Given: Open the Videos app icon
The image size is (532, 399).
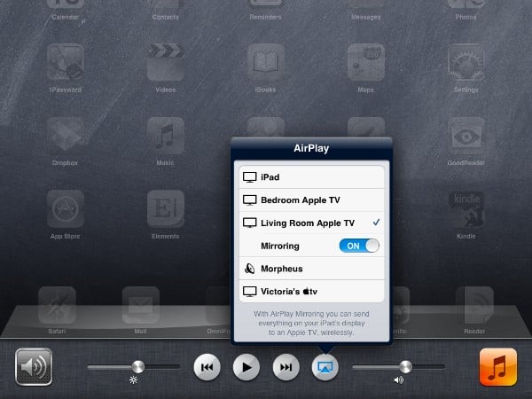Looking at the screenshot, I should point(166,62).
